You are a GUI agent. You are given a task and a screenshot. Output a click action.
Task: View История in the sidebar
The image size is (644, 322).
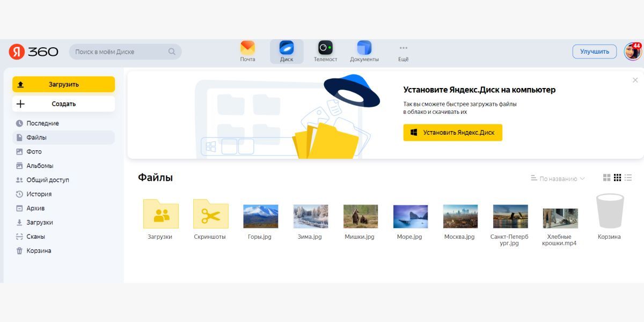click(x=63, y=194)
